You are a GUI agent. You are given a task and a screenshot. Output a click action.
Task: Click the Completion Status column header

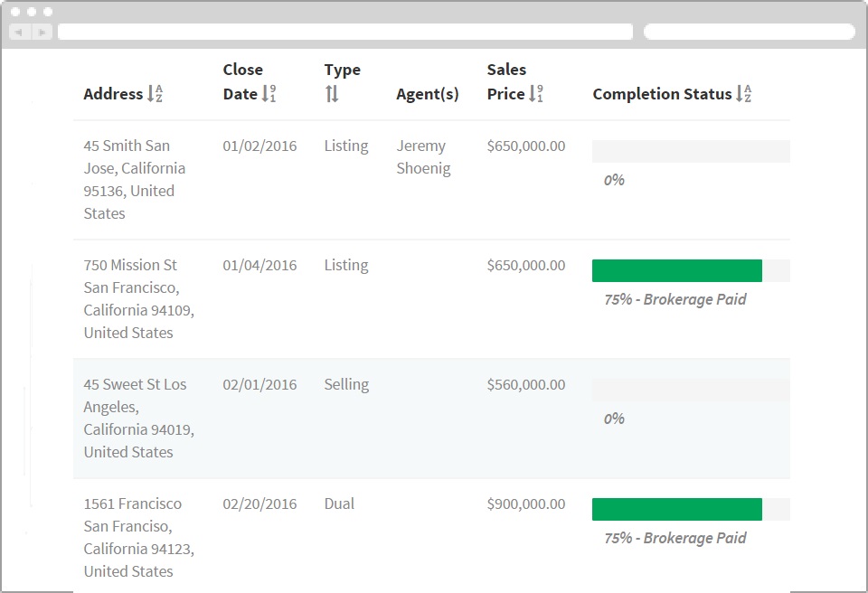(x=663, y=93)
